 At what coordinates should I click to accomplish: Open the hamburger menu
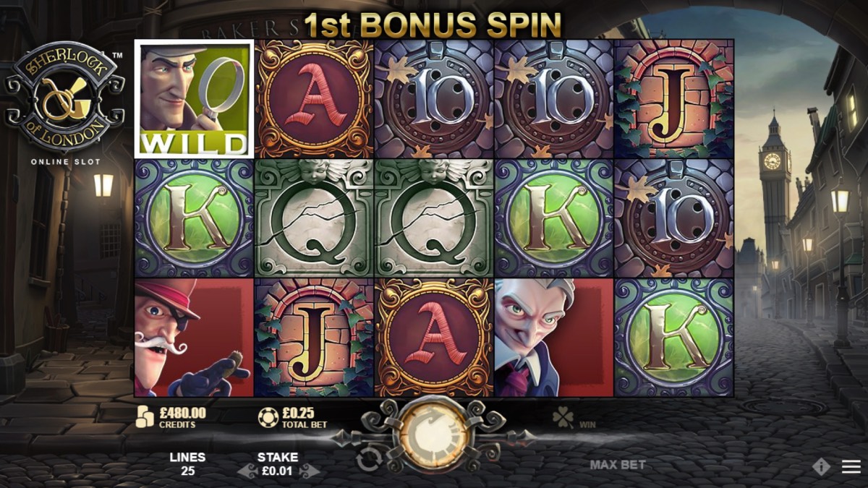[851, 466]
